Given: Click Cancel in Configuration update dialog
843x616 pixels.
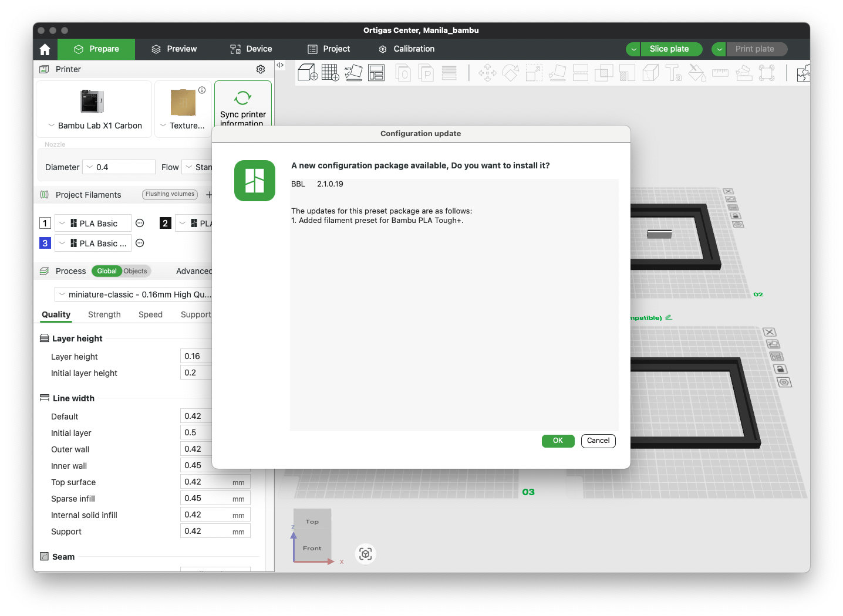Looking at the screenshot, I should [x=598, y=441].
